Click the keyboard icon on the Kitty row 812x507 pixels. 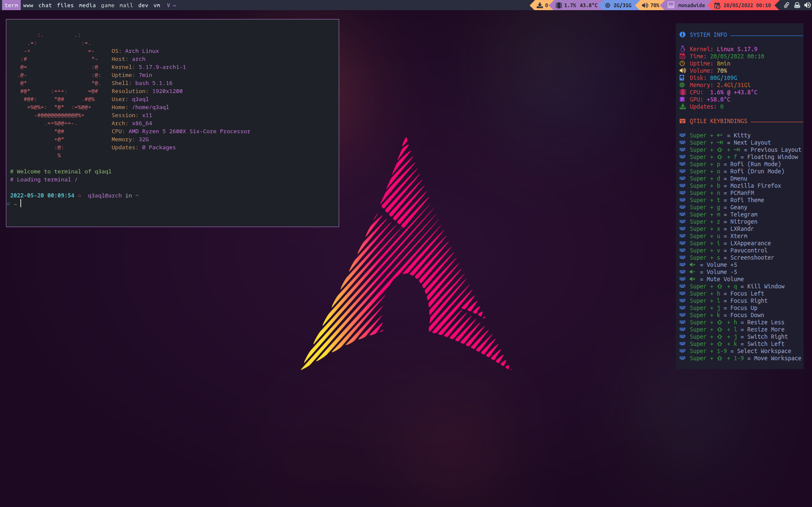point(682,135)
